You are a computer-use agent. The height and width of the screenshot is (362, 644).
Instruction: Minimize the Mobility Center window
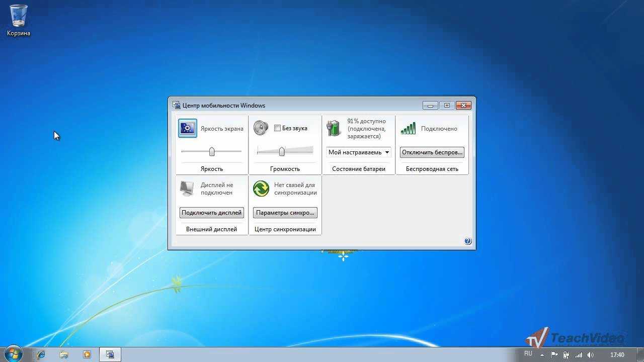pos(430,105)
